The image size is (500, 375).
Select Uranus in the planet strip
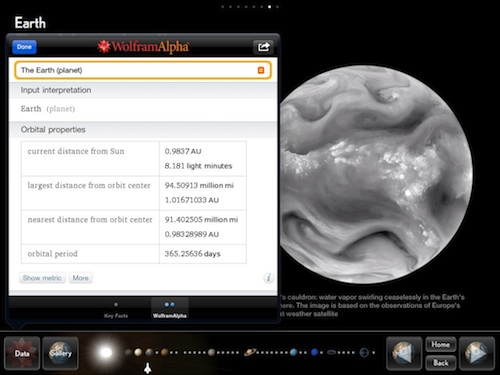point(294,352)
